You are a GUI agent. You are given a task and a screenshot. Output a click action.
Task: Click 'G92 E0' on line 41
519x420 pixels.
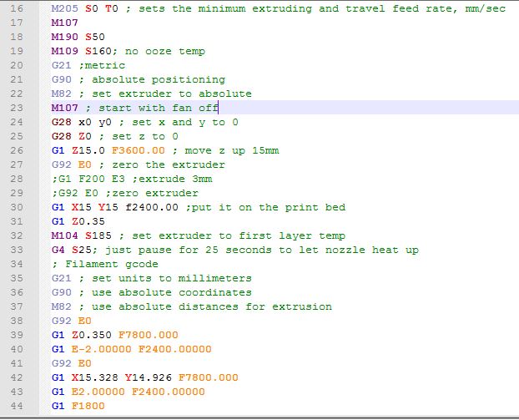[72, 363]
